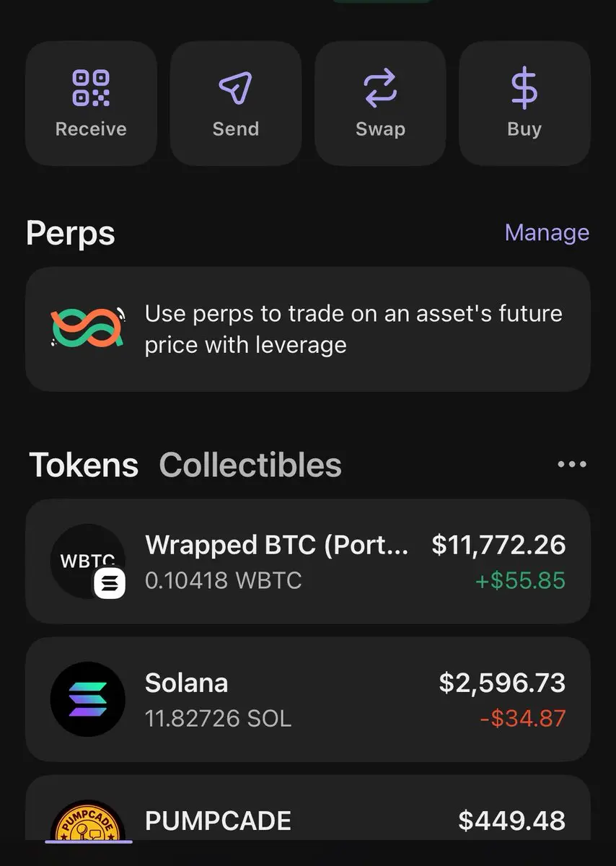Click the PUMPCADE token logo
The image size is (616, 866).
88,821
